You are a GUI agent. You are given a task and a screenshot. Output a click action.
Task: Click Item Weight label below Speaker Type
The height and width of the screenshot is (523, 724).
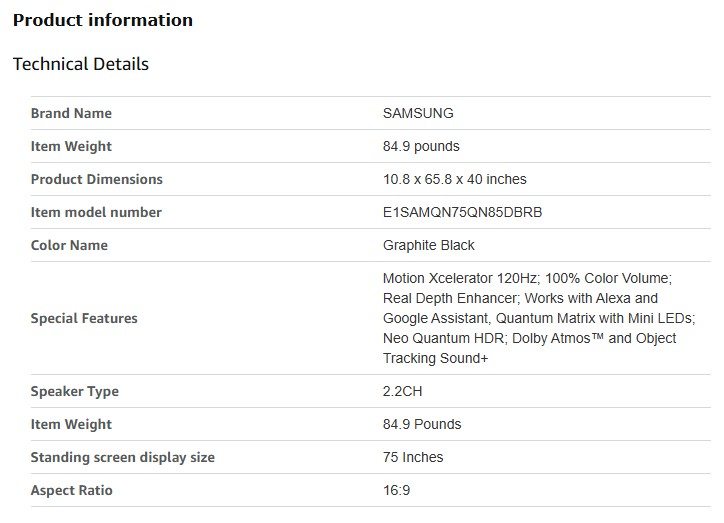coord(71,424)
